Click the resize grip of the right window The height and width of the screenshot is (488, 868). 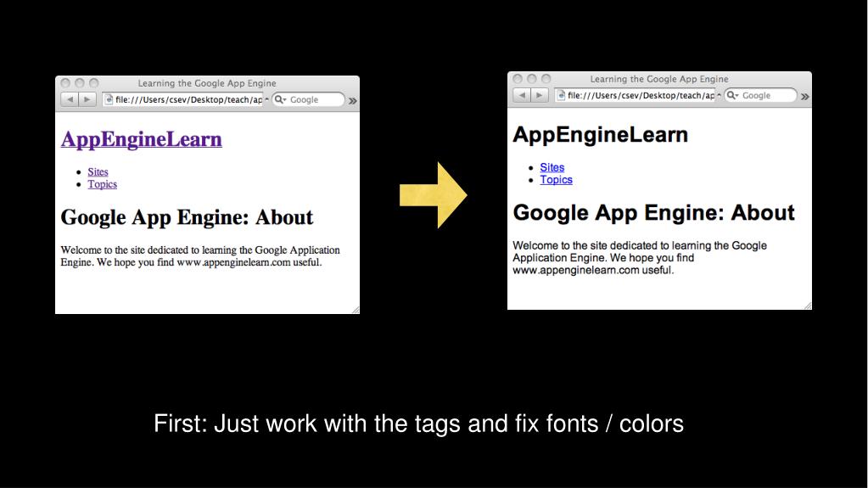click(x=808, y=306)
